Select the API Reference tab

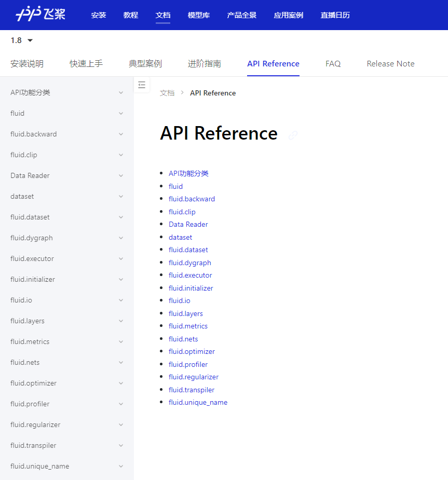coord(273,64)
